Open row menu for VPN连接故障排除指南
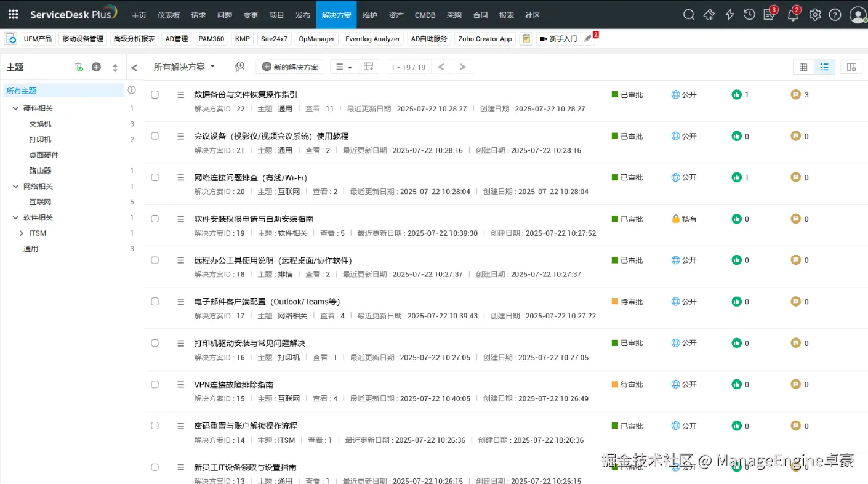The height and width of the screenshot is (484, 868). click(x=181, y=384)
